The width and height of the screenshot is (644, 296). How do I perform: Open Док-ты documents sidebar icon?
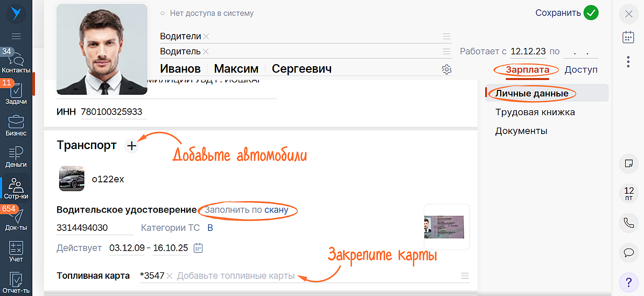(x=16, y=219)
